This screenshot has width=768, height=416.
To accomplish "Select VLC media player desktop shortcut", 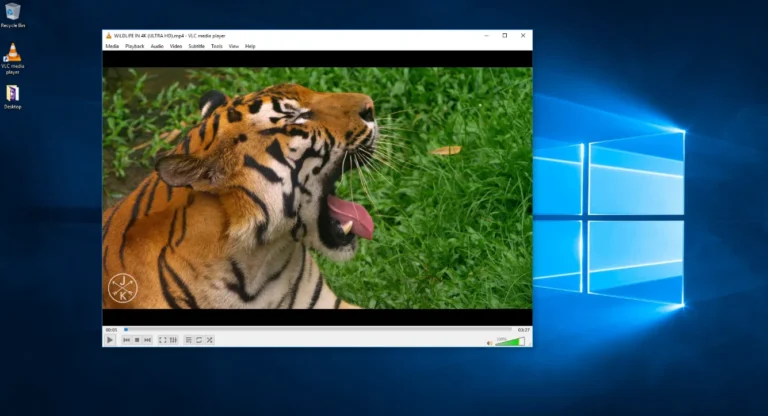I will [12, 59].
